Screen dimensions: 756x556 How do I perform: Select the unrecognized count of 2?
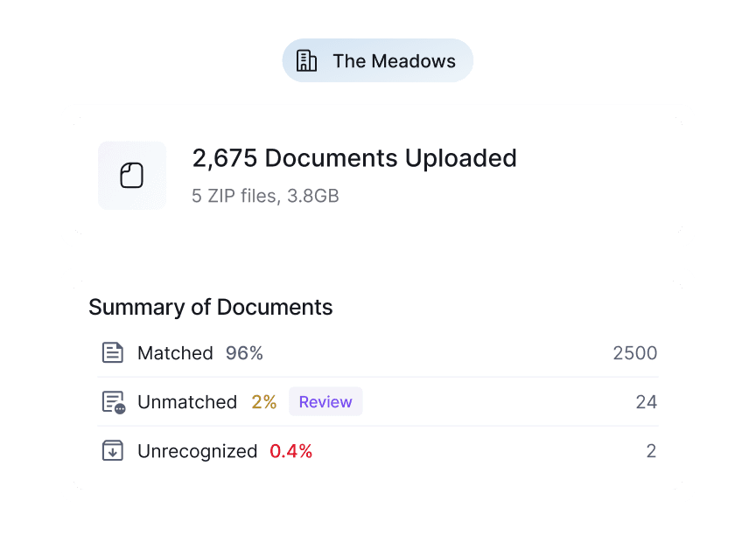click(651, 451)
